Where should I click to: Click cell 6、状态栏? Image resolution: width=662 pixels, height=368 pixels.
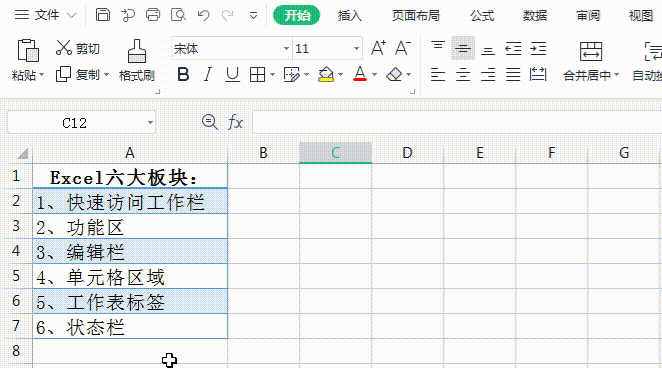[130, 326]
